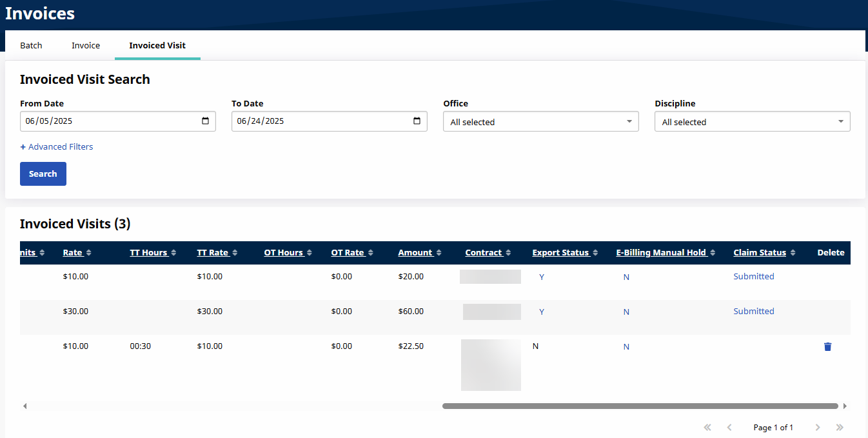Jump to the first results page
Viewport: 868px width, 438px height.
[707, 428]
